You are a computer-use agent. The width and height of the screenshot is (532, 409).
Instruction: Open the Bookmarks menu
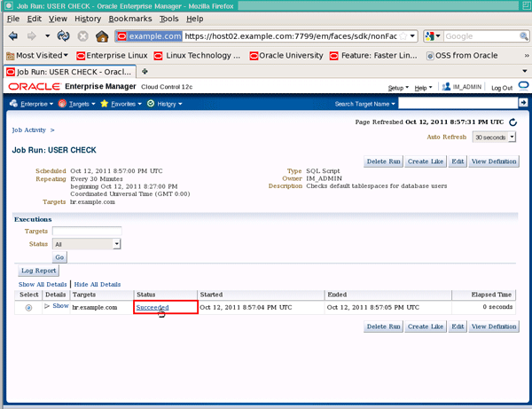click(130, 19)
